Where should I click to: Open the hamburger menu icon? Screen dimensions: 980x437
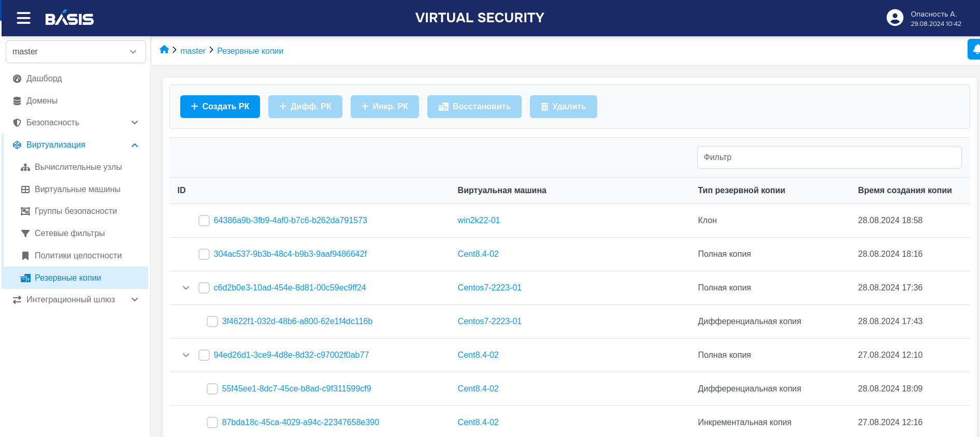click(23, 19)
